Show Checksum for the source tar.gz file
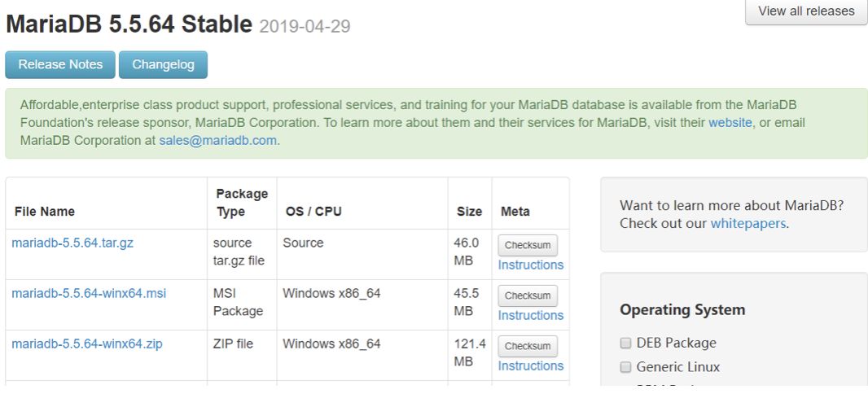 528,245
